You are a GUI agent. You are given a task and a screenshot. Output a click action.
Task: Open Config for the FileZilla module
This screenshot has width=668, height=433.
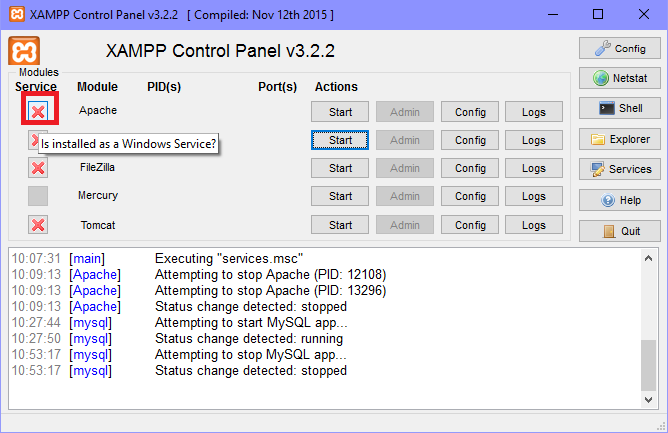(x=469, y=168)
